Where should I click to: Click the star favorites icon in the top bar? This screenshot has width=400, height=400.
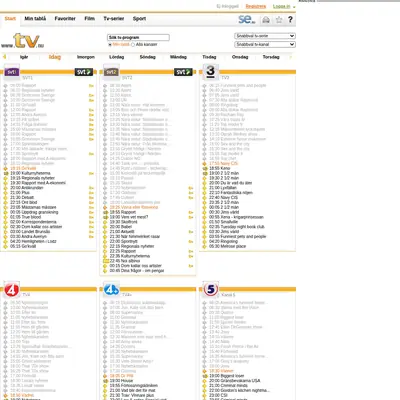(x=279, y=20)
